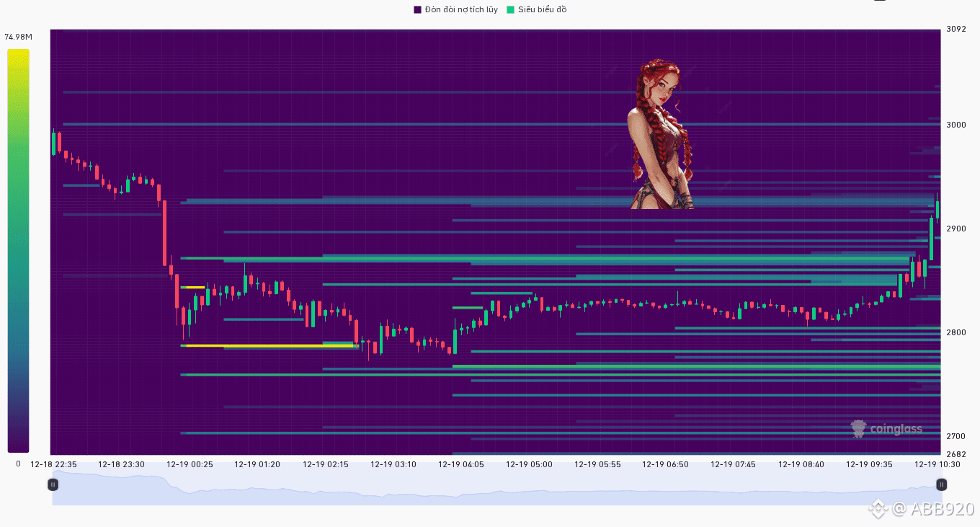Toggle the Siêu biểu đồ legend entry
The image size is (980, 527).
(x=537, y=9)
